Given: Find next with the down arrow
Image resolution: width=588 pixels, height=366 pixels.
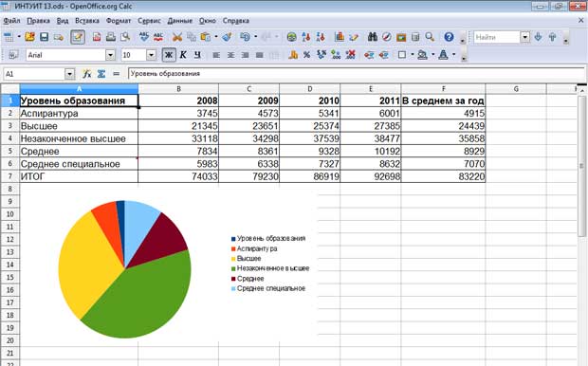Looking at the screenshot, I should 538,37.
